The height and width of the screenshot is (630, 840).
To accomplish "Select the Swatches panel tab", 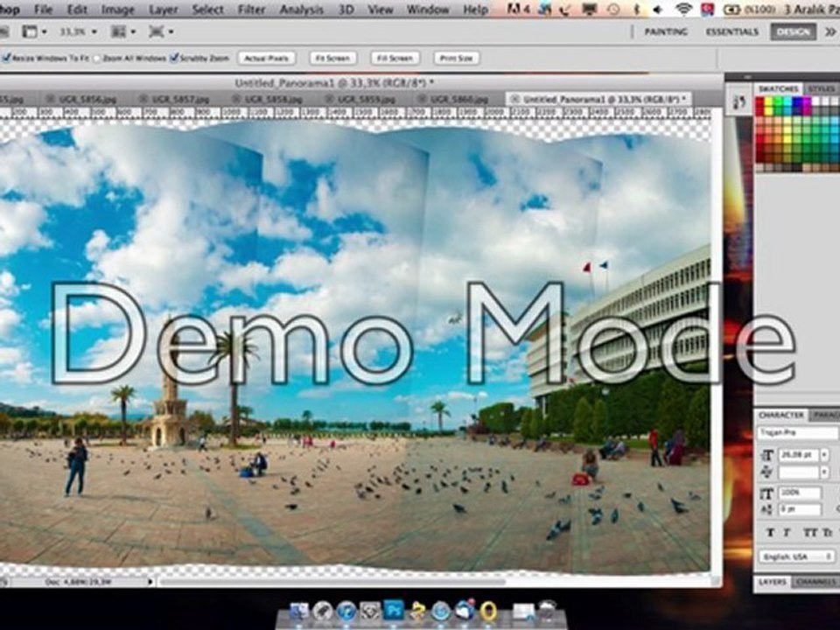I will coord(779,88).
